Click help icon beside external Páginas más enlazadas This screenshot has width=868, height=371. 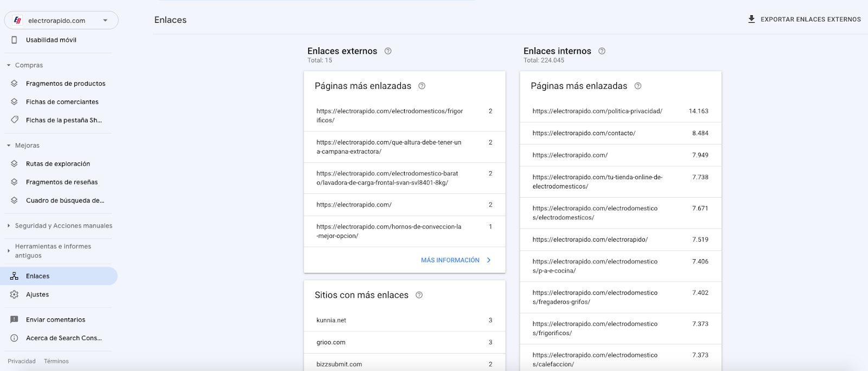(x=422, y=86)
